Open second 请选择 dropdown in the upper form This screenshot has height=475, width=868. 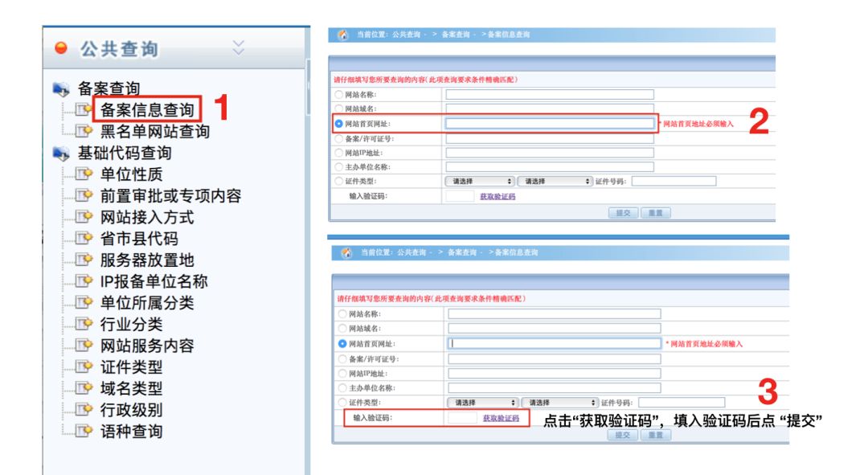click(555, 182)
